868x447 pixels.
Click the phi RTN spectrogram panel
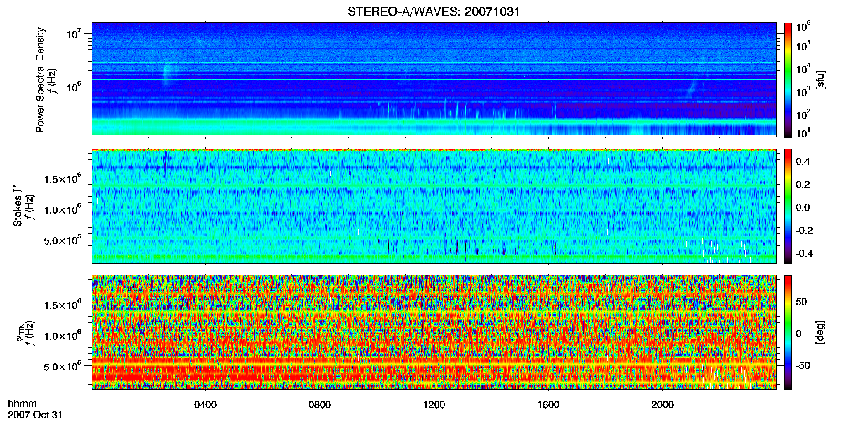point(434,332)
